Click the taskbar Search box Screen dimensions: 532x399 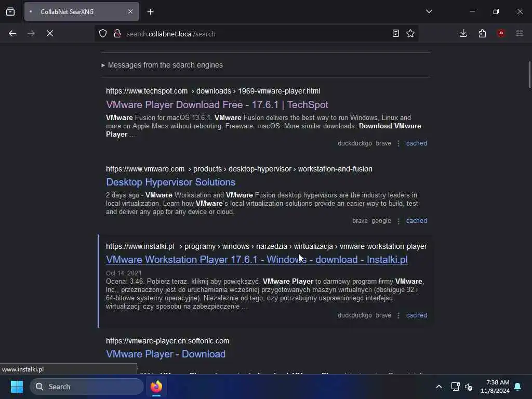pos(87,387)
